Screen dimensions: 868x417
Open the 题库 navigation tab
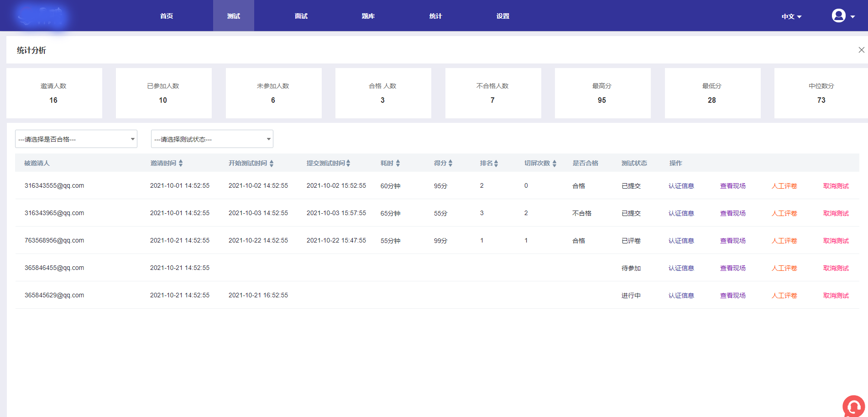(368, 16)
